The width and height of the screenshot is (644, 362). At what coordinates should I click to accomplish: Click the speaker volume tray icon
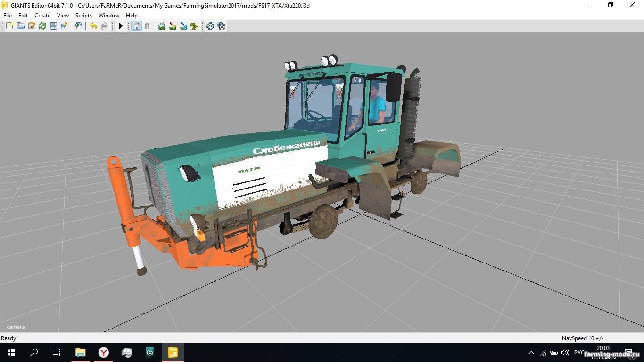pyautogui.click(x=565, y=353)
